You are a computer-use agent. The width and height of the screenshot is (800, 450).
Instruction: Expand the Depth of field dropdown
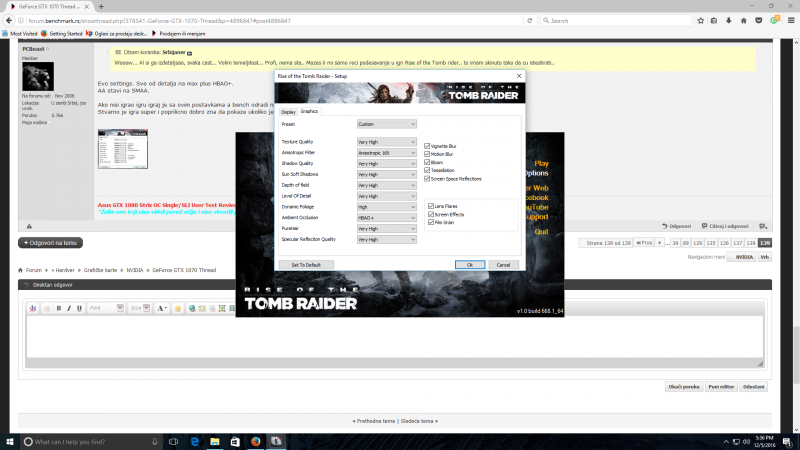[x=386, y=185]
